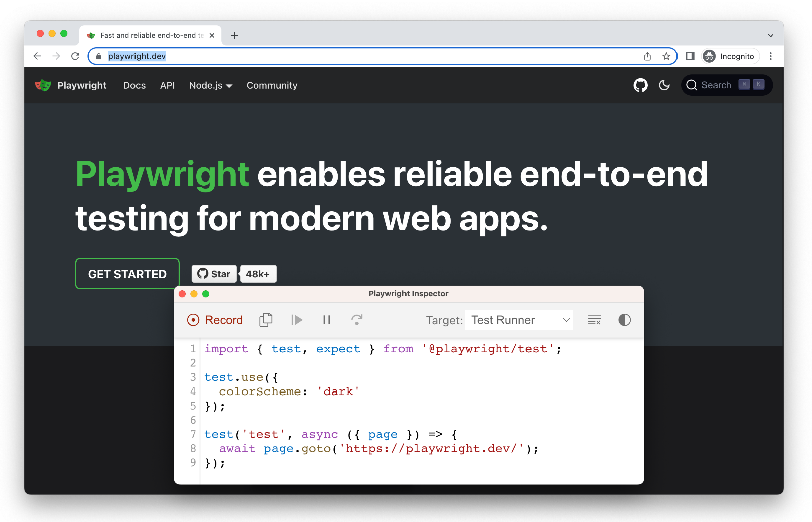Open the Chrome three-dot menu
Screen dimensions: 812x522
click(771, 56)
